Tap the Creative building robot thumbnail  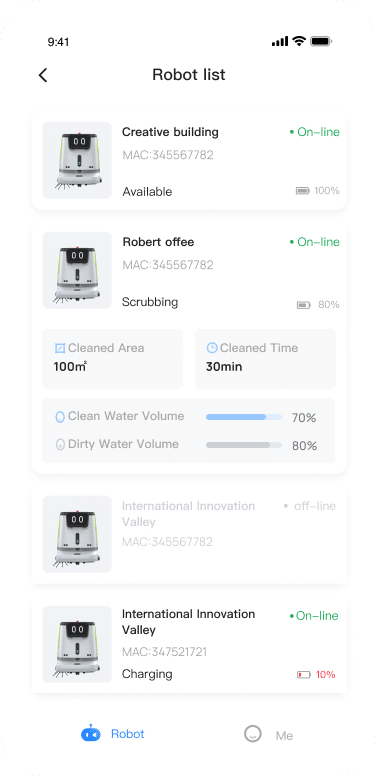pyautogui.click(x=77, y=160)
